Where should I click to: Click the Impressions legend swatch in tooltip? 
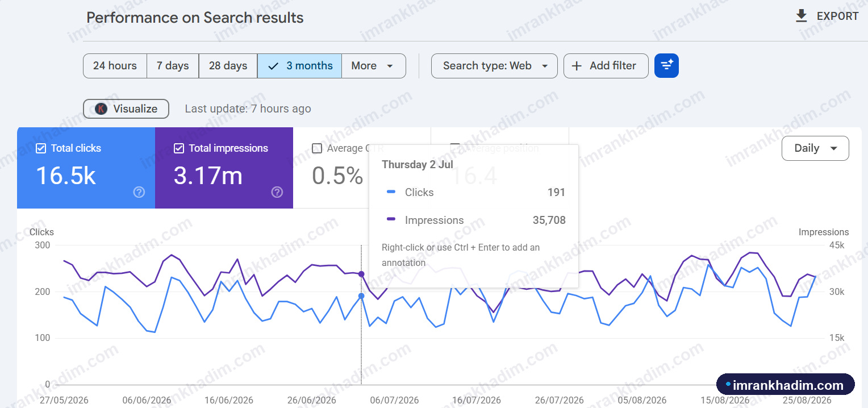tap(391, 219)
